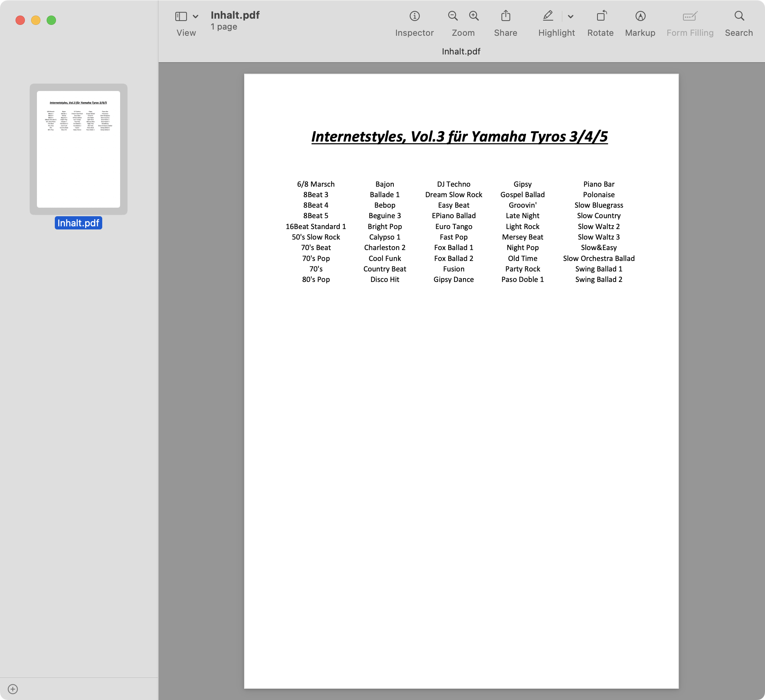
Task: Click the 'Polonaise' entry
Action: pyautogui.click(x=599, y=194)
